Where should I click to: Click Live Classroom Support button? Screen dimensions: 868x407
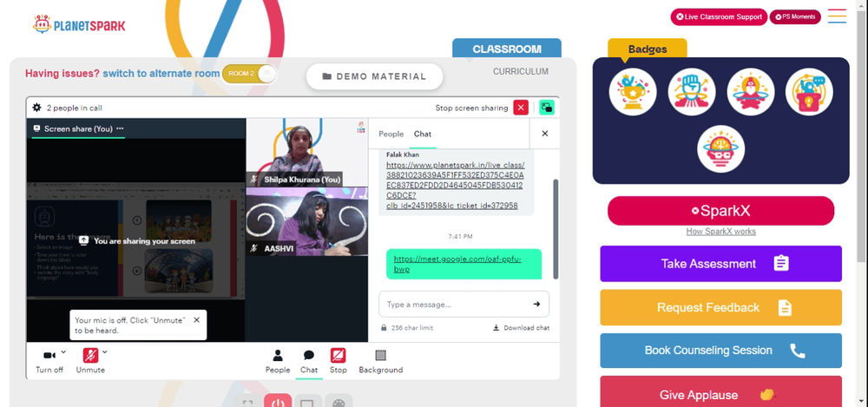point(719,16)
